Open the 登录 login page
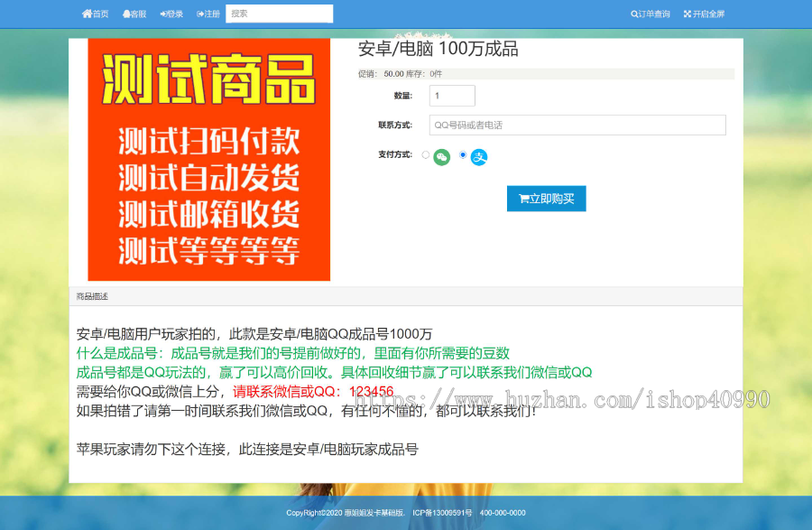 pyautogui.click(x=171, y=14)
